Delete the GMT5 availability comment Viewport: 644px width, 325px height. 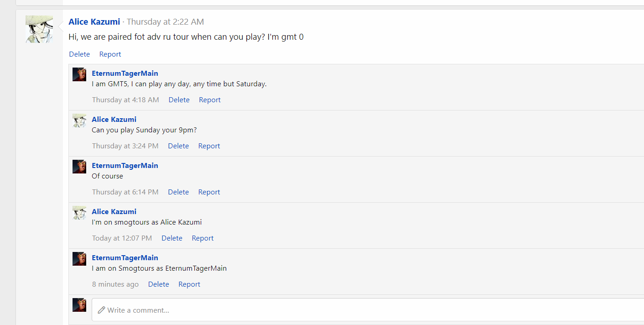[x=179, y=100]
